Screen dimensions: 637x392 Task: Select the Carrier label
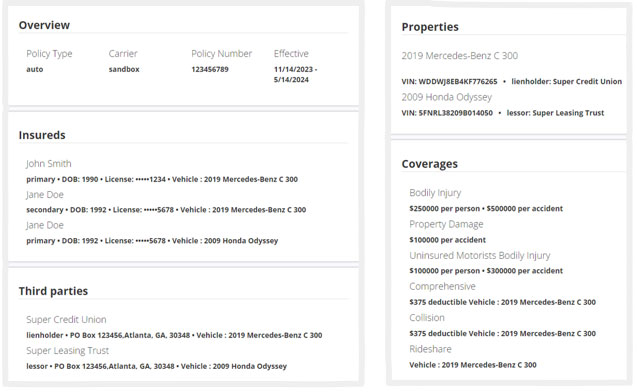123,54
